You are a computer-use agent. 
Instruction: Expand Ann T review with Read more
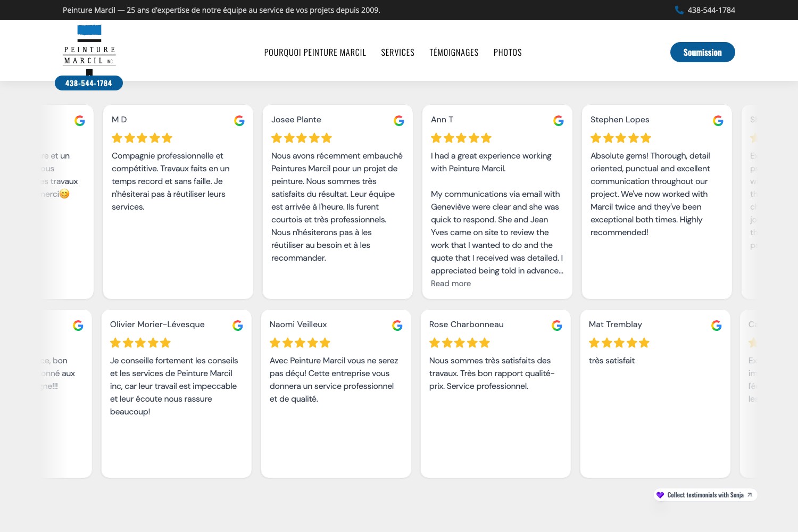pyautogui.click(x=451, y=284)
